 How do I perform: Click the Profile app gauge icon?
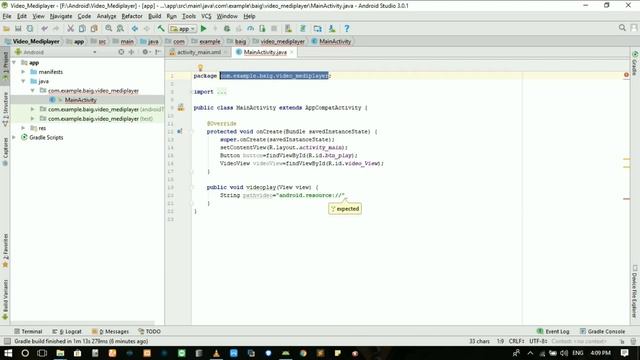tap(250, 29)
